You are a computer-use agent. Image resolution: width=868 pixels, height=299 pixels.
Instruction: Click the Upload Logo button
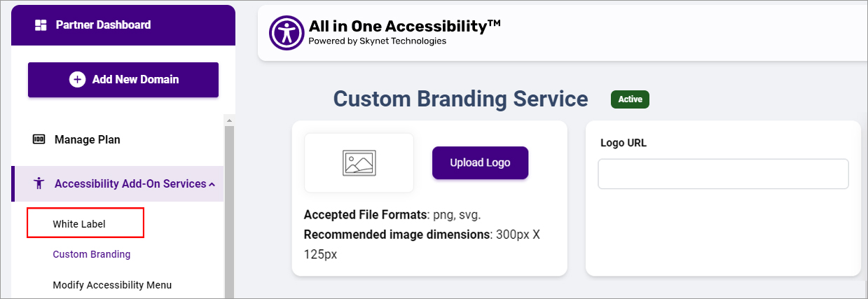[x=480, y=162]
